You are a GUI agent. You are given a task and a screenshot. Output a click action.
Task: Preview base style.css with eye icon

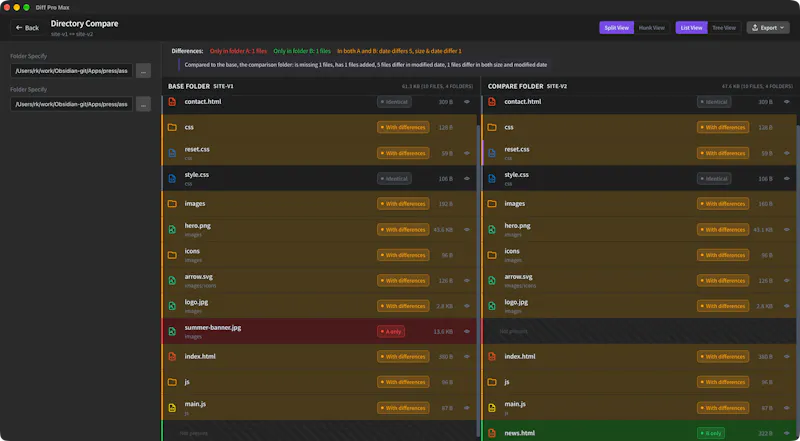click(x=467, y=179)
